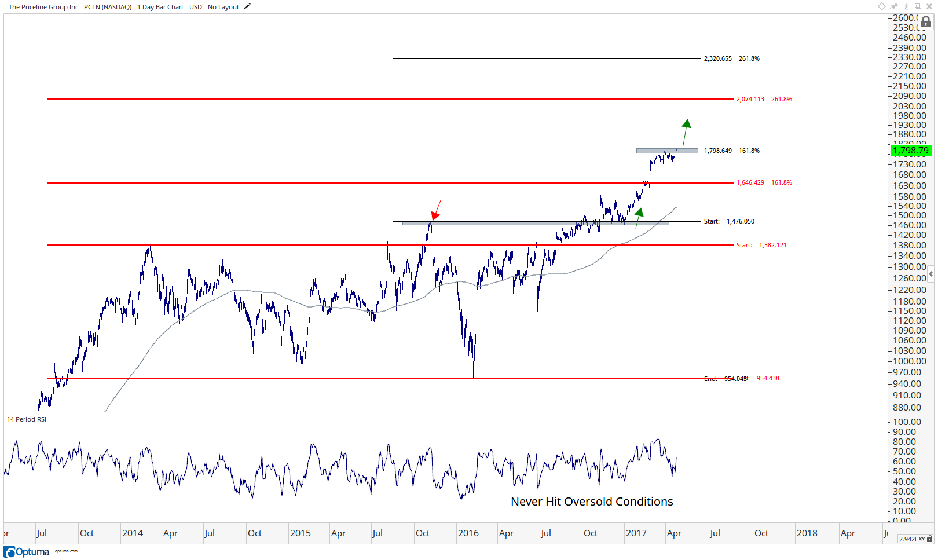Click the '1,798.649 161.8%' level label
This screenshot has height=560, width=938.
(x=731, y=151)
